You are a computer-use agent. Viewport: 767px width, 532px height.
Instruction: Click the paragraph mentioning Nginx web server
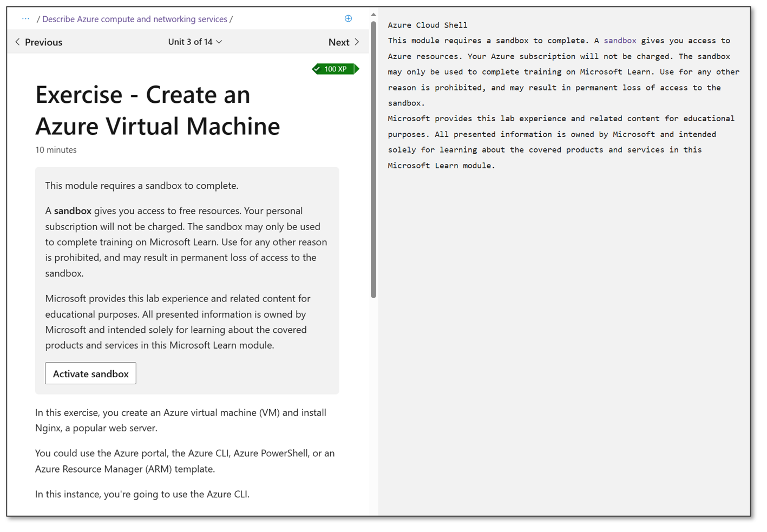tap(181, 420)
